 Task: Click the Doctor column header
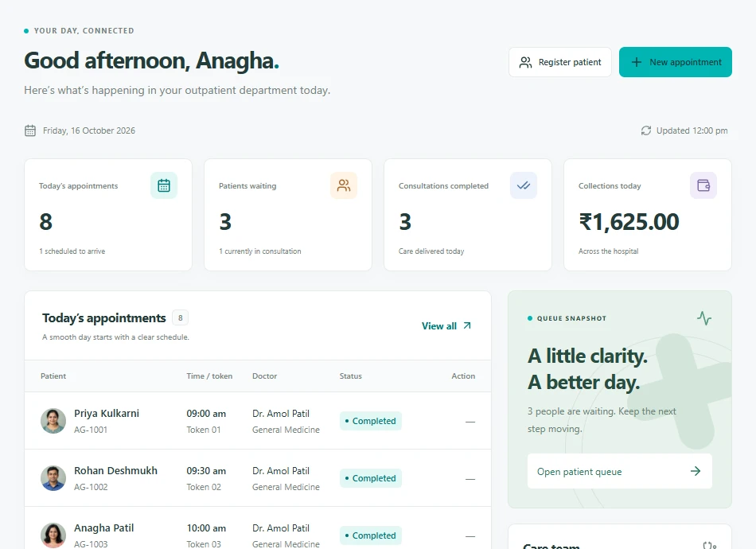(x=265, y=376)
